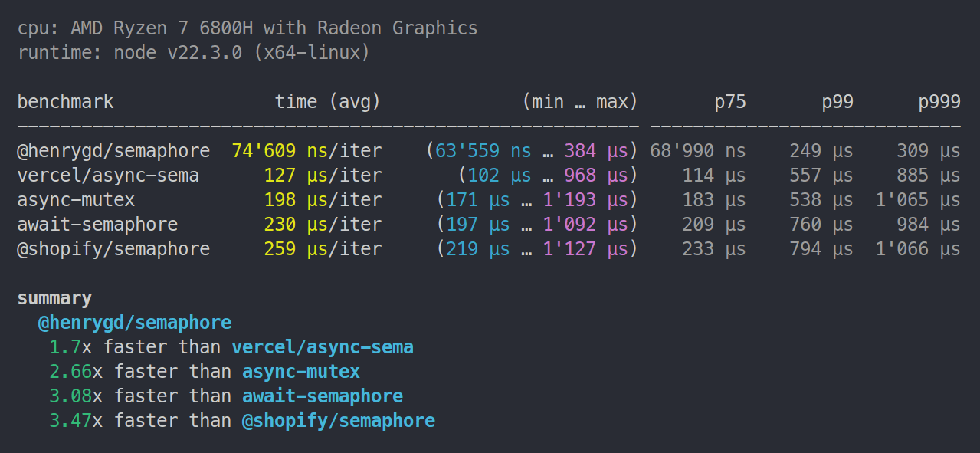Click the summary heading
This screenshot has height=453, width=980.
point(54,298)
